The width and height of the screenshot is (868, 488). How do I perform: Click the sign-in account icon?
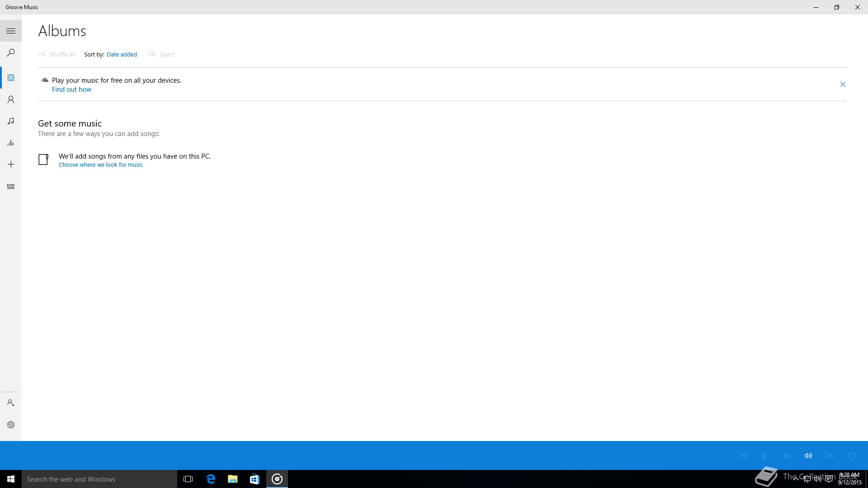(x=11, y=403)
